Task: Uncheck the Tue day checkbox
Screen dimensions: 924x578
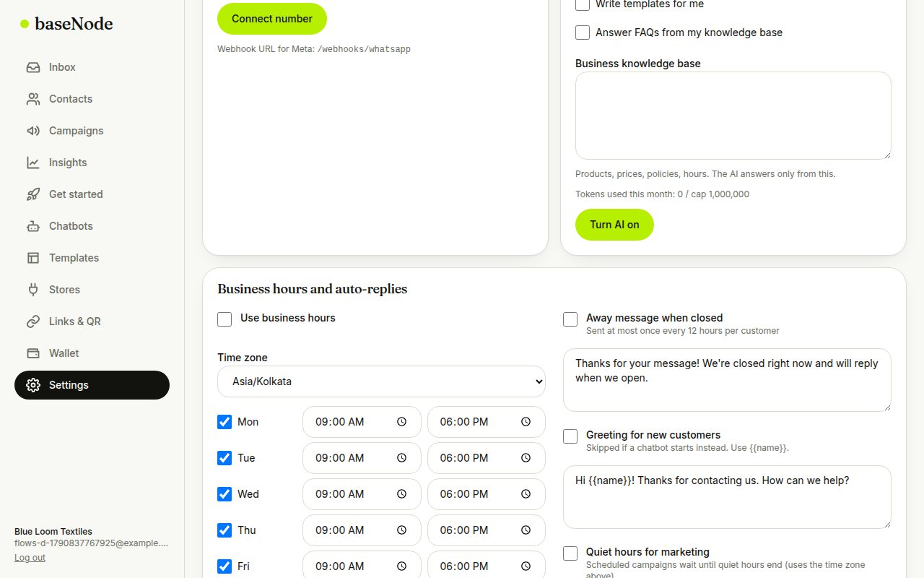Action: [x=225, y=458]
